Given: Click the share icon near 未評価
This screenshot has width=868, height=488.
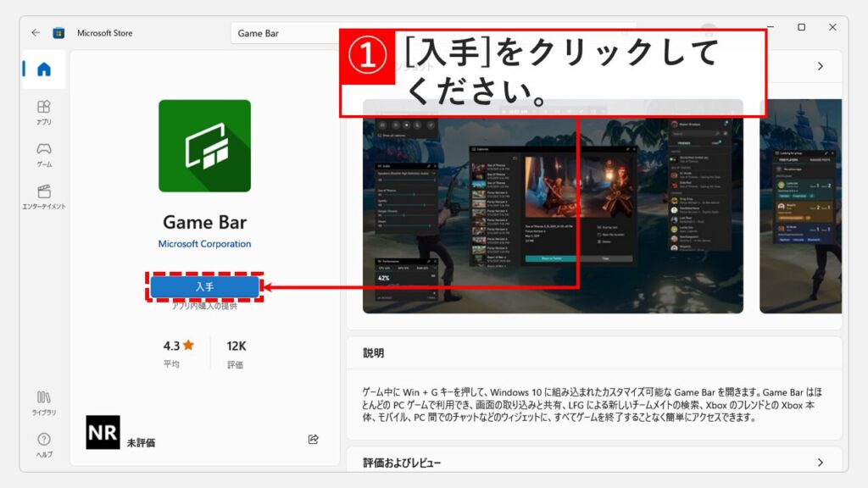Looking at the screenshot, I should point(314,439).
